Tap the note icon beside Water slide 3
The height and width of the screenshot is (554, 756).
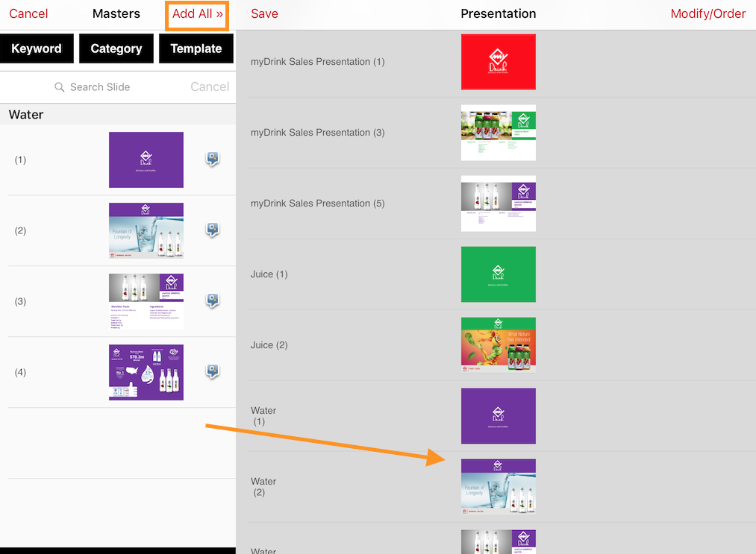(213, 300)
